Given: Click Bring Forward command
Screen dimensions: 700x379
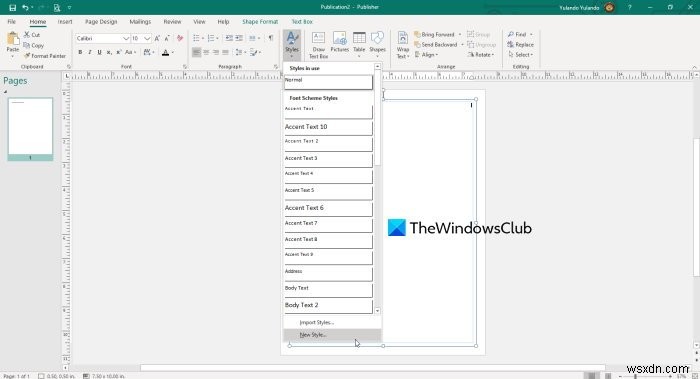Looking at the screenshot, I should coord(434,34).
